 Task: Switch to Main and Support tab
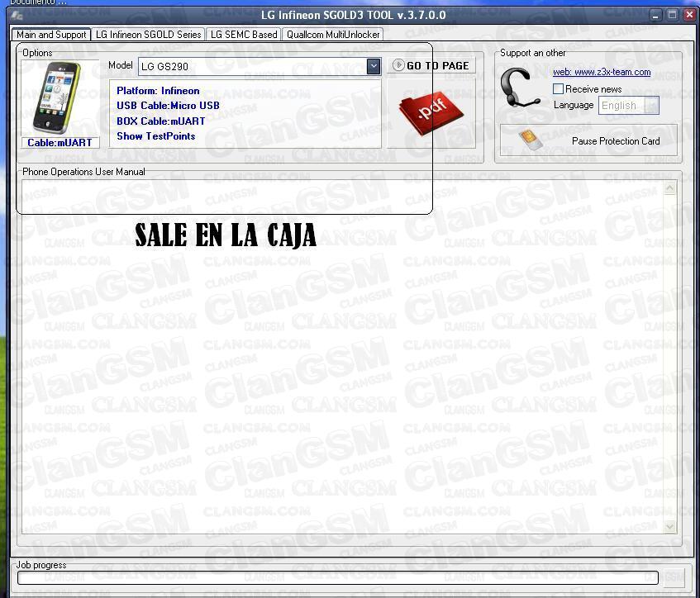(x=51, y=35)
